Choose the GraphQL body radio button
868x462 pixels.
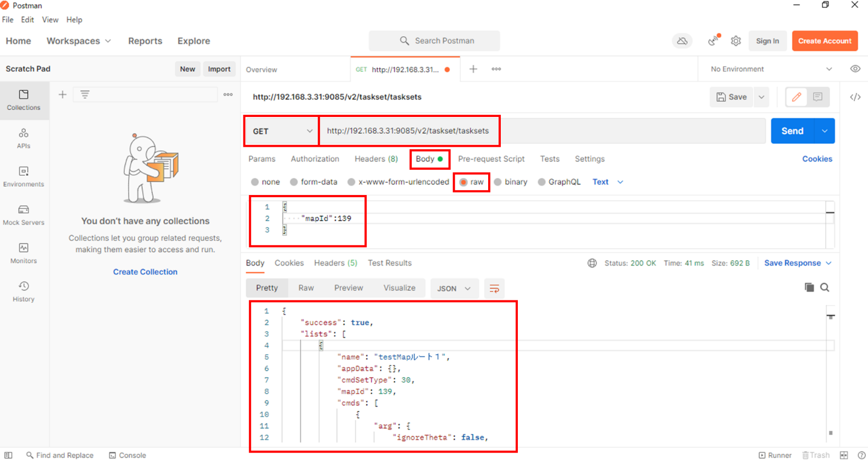(542, 182)
